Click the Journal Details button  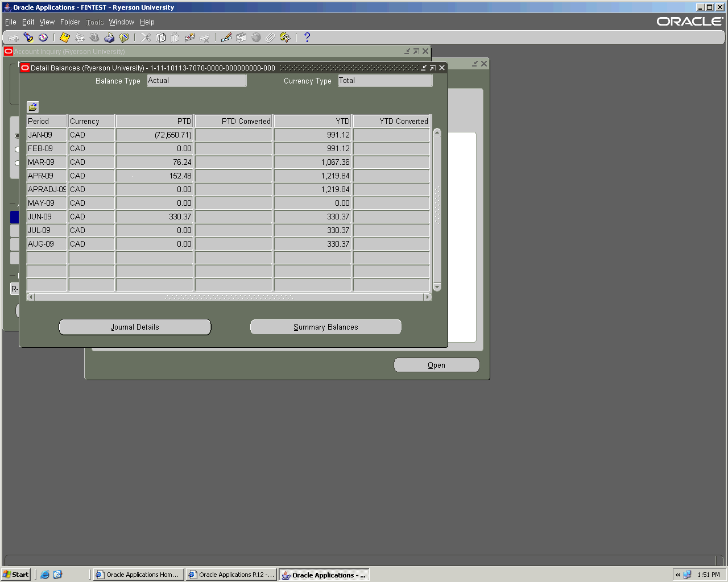[135, 327]
